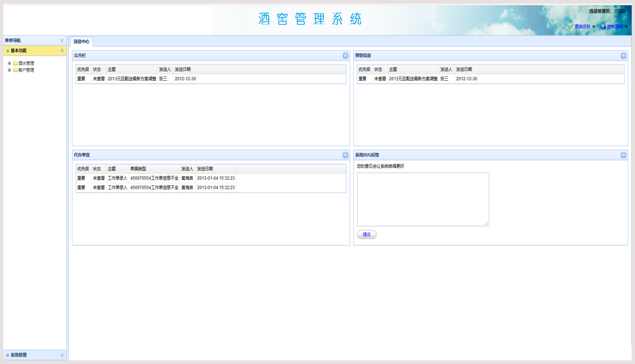Collapse the 系统BUG反馈 panel
This screenshot has height=364, width=635.
623,155
